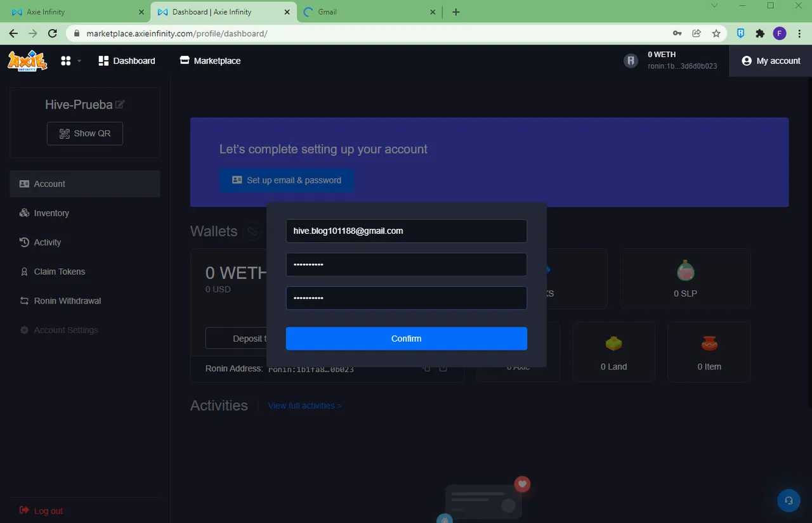Image resolution: width=812 pixels, height=523 pixels.
Task: Click the Log out door icon
Action: (x=24, y=510)
